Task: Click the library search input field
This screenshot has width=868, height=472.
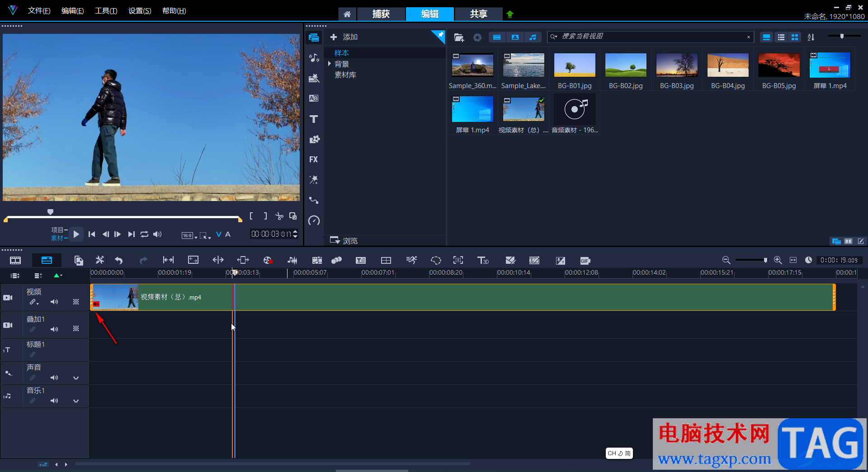Action: click(651, 37)
